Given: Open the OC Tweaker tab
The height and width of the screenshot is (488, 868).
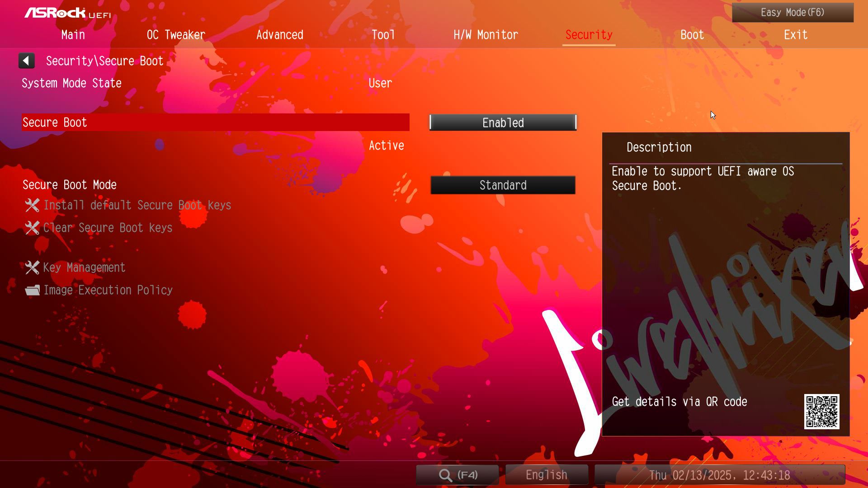Looking at the screenshot, I should [x=176, y=35].
